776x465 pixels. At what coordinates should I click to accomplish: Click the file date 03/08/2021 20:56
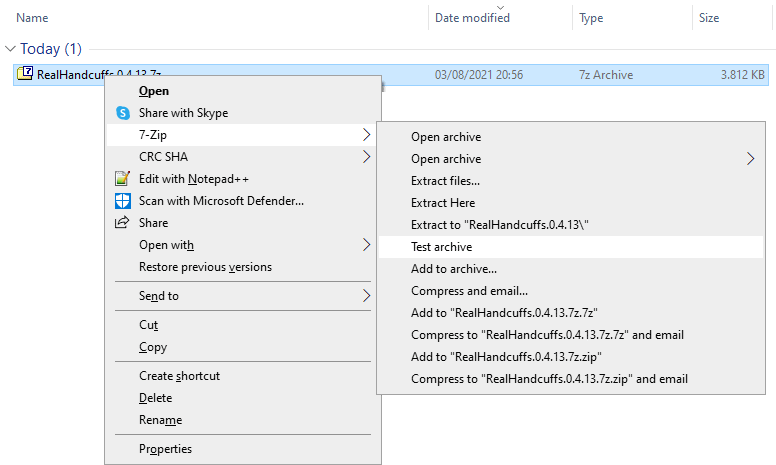[x=479, y=75]
